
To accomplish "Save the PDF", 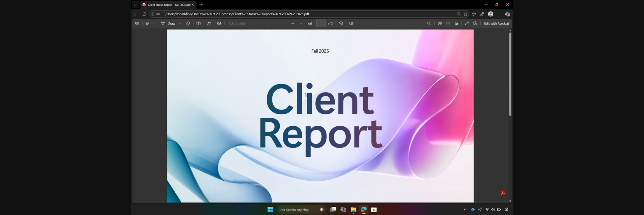I will click(x=448, y=23).
